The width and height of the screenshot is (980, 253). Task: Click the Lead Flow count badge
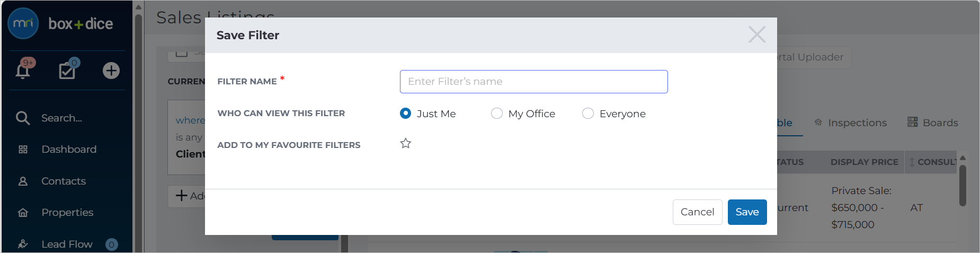[x=111, y=245]
